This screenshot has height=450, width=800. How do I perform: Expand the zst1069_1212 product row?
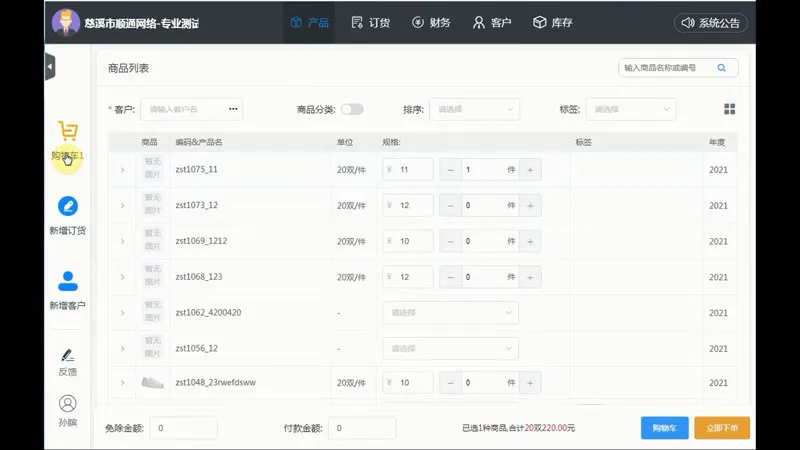pyautogui.click(x=122, y=241)
